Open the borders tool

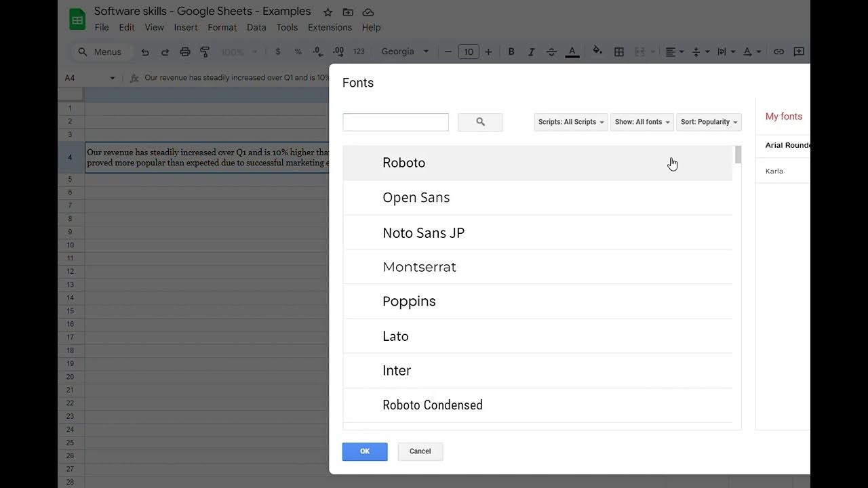pyautogui.click(x=619, y=52)
